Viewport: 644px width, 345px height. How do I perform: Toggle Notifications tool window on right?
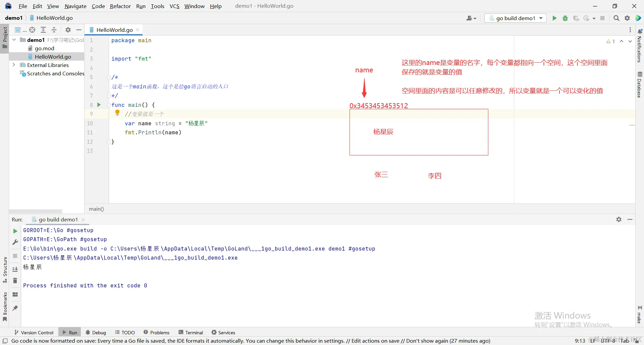click(x=640, y=46)
